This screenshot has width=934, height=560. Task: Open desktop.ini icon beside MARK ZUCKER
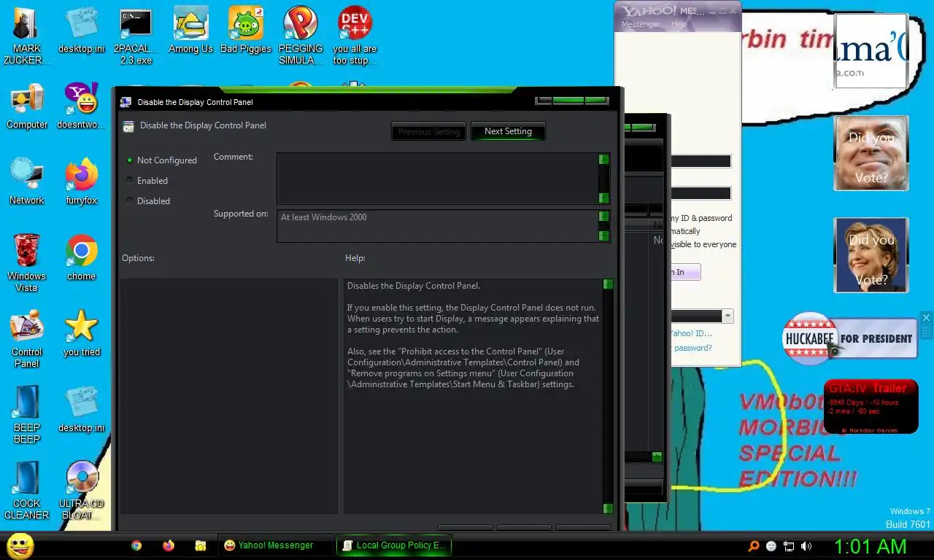81,31
